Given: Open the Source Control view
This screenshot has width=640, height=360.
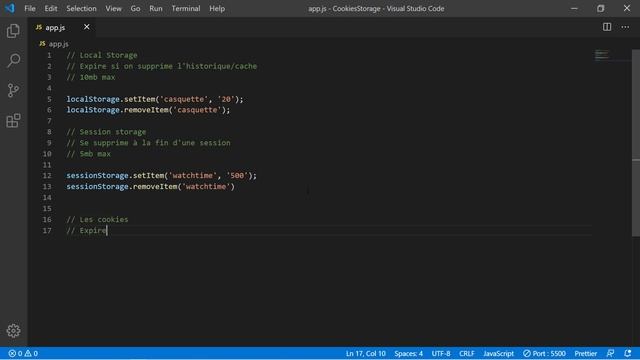Looking at the screenshot, I should tap(13, 90).
